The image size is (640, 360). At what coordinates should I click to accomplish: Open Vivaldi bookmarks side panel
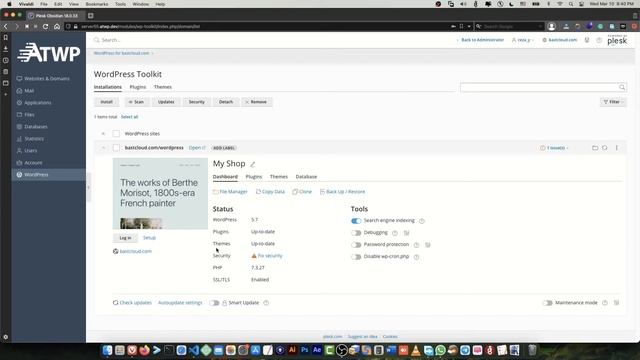coord(6,38)
